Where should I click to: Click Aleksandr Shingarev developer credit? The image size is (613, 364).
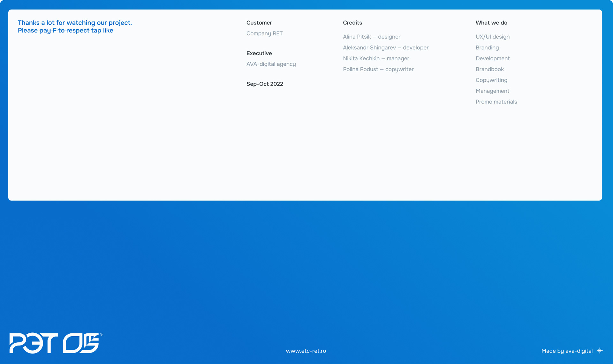click(x=385, y=48)
